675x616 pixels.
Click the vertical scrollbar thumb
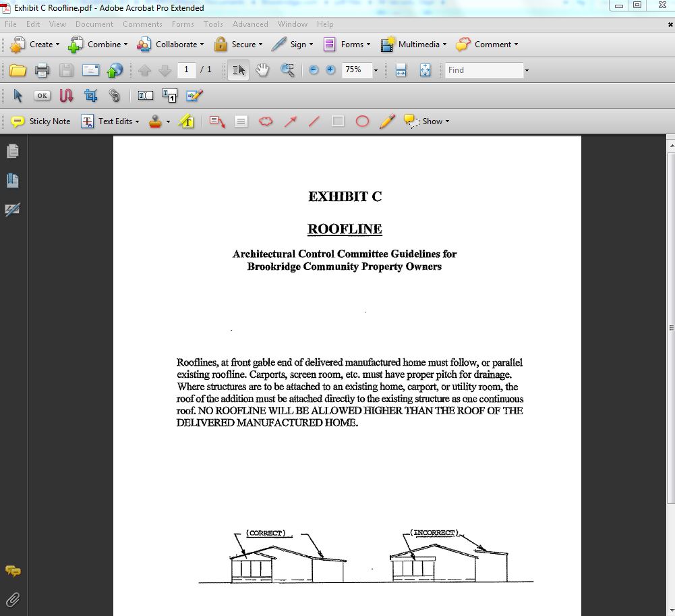(671, 328)
